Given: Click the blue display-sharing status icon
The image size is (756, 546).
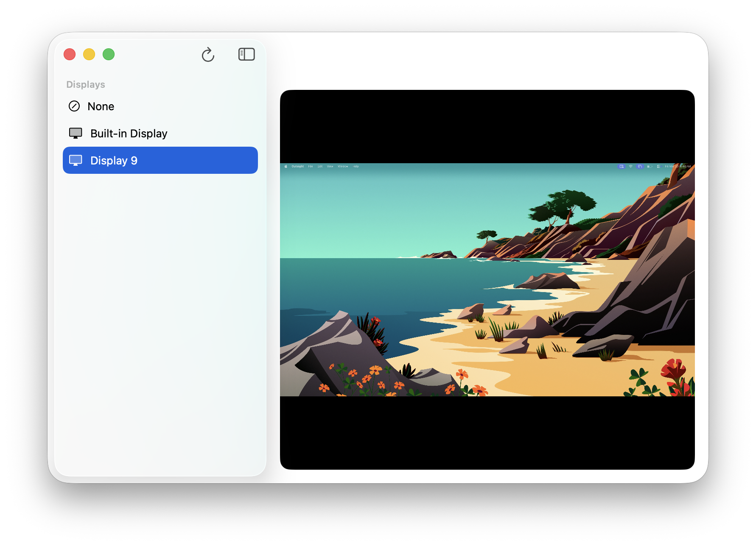Looking at the screenshot, I should 622,167.
